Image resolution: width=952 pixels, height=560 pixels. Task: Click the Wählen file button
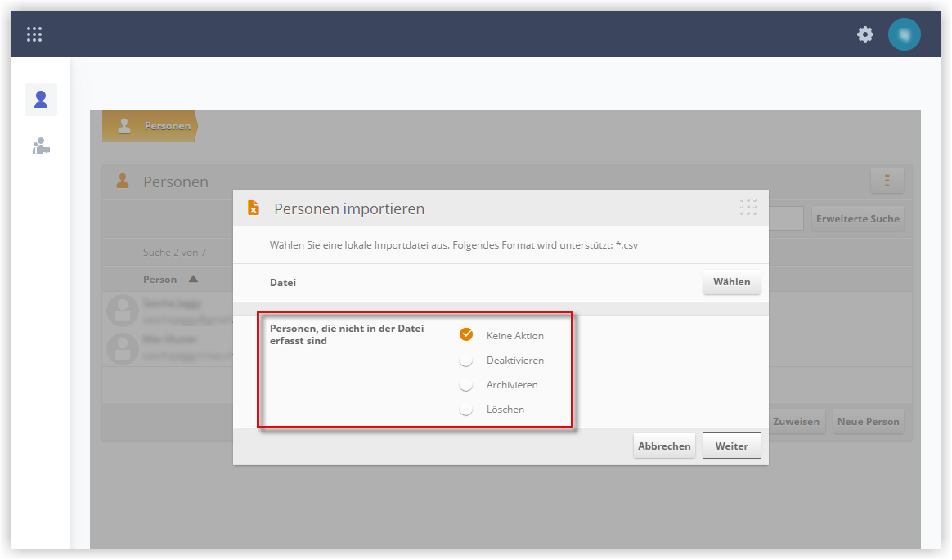[x=732, y=282]
